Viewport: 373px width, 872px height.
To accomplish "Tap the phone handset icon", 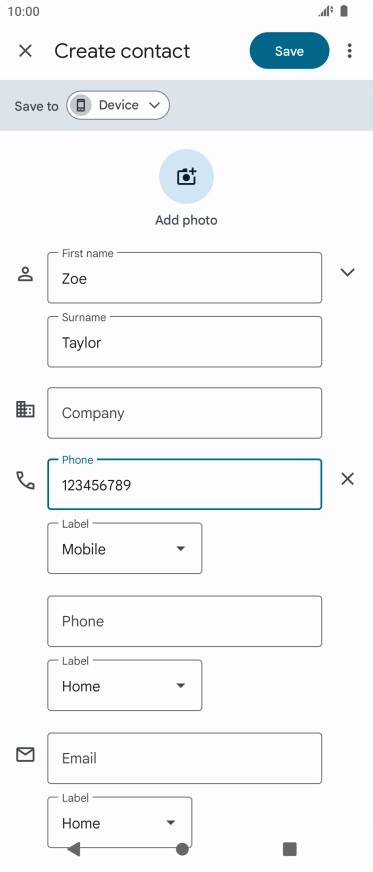I will 25,480.
